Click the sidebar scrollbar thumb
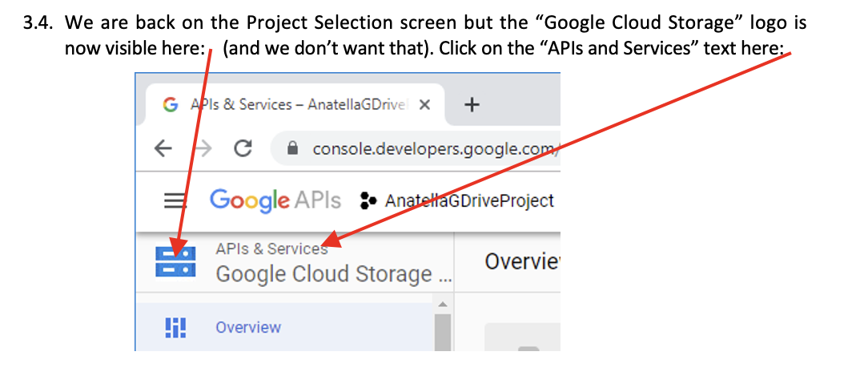The width and height of the screenshot is (868, 380). click(x=442, y=333)
